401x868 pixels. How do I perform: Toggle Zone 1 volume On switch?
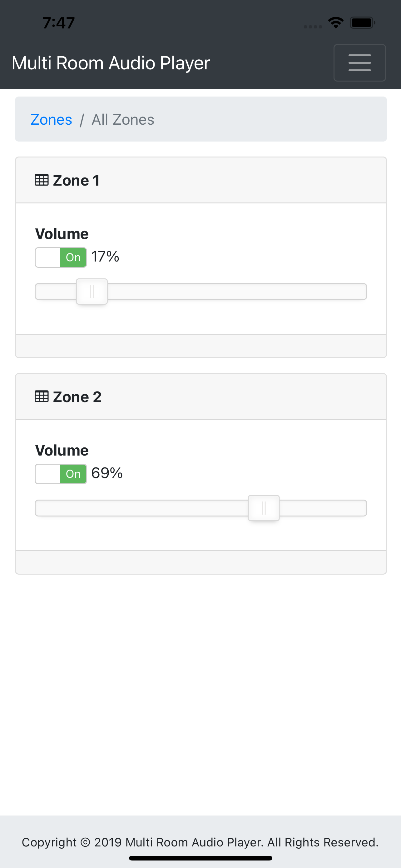tap(61, 257)
